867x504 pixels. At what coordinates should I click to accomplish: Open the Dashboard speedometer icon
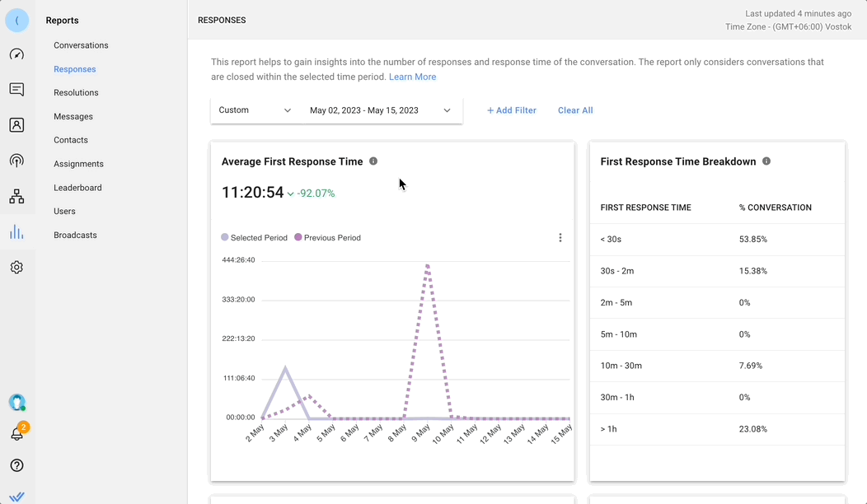click(x=16, y=54)
